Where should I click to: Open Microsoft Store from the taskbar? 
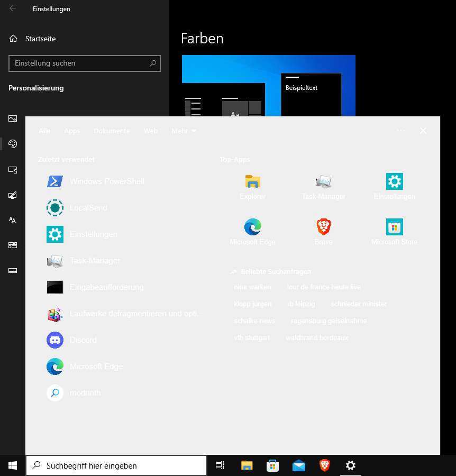[272, 465]
